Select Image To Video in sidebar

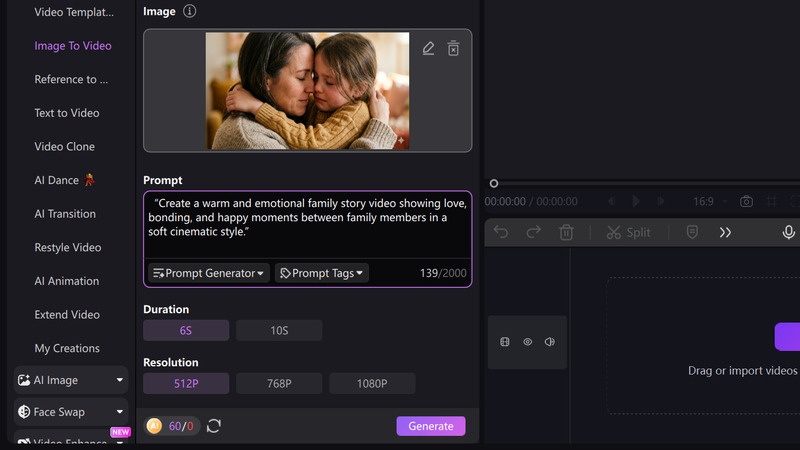[x=73, y=46]
